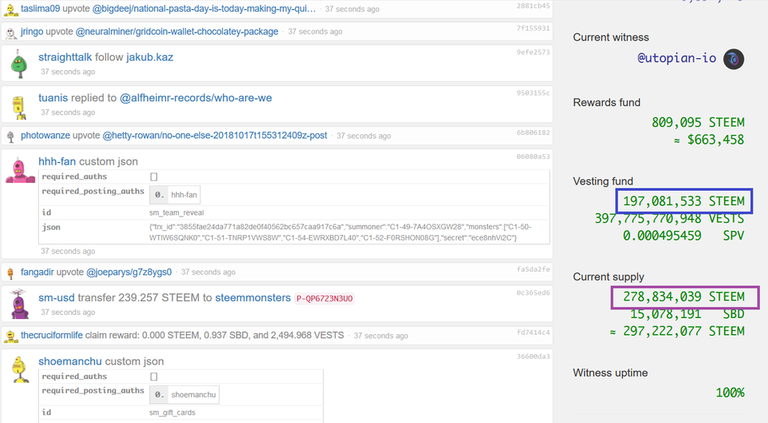Click taslima09's avatar icon
The height and width of the screenshot is (423, 768).
[x=11, y=9]
